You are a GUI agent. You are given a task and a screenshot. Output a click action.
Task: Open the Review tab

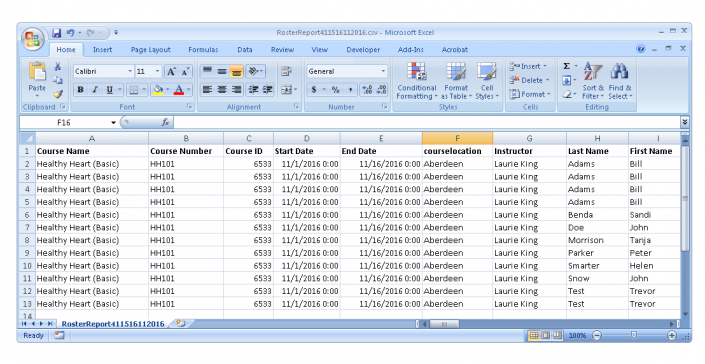pyautogui.click(x=282, y=49)
